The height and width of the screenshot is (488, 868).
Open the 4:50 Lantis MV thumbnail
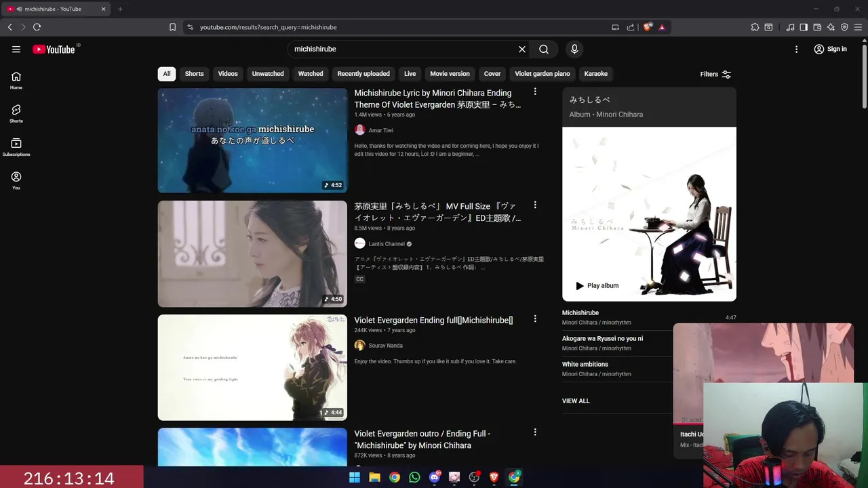252,253
